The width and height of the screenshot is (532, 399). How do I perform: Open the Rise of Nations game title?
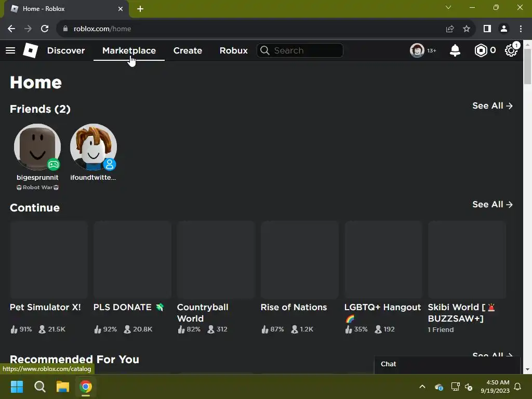click(x=294, y=308)
